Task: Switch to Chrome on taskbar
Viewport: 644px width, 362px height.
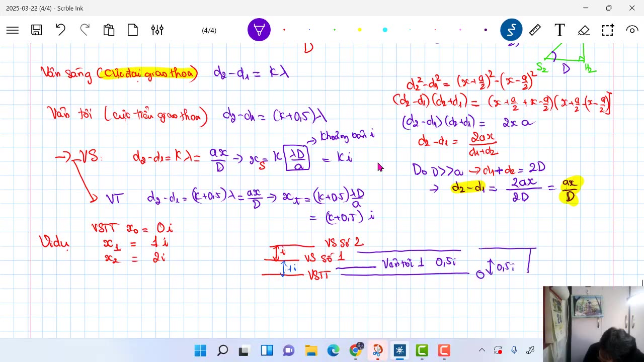Action: pyautogui.click(x=355, y=350)
